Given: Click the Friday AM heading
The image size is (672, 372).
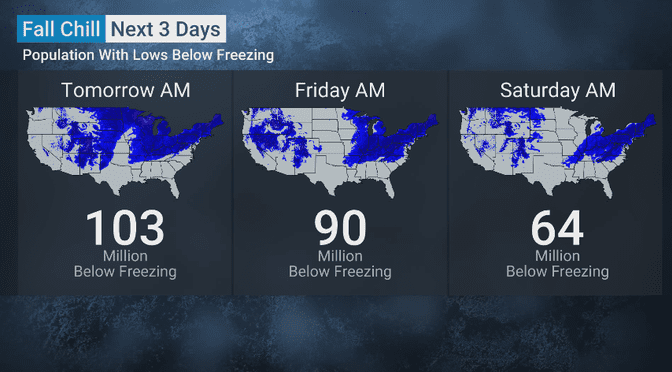Looking at the screenshot, I should (340, 90).
